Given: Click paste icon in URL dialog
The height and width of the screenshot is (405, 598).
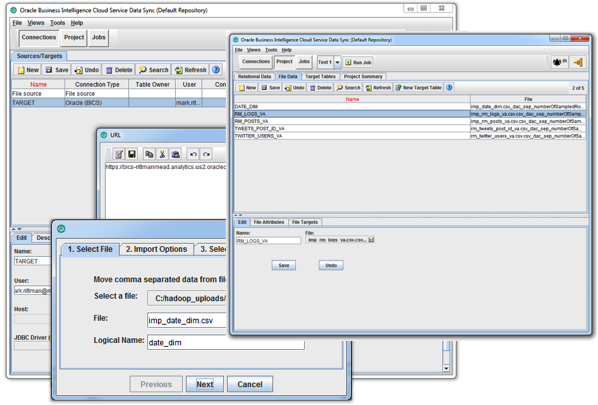Looking at the screenshot, I should coord(175,154).
